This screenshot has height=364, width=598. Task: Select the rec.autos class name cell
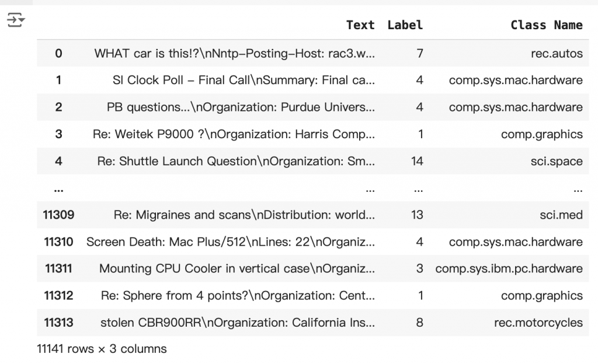coord(557,53)
